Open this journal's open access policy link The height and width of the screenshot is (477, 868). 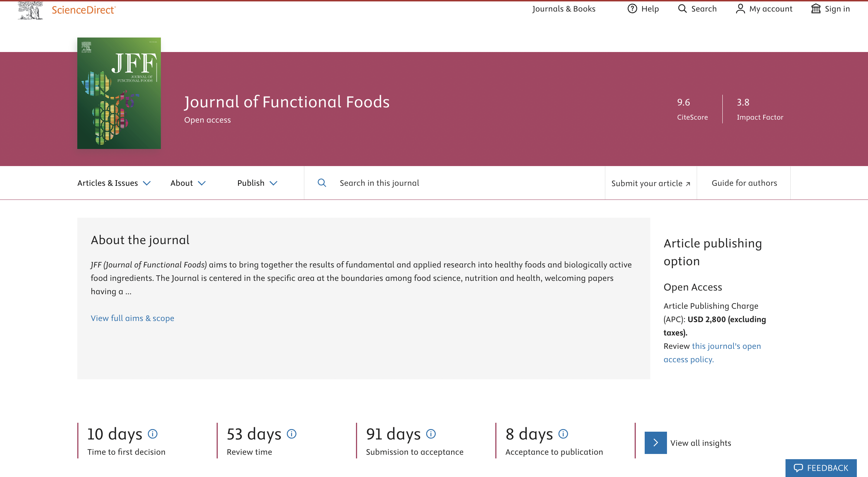(726, 346)
